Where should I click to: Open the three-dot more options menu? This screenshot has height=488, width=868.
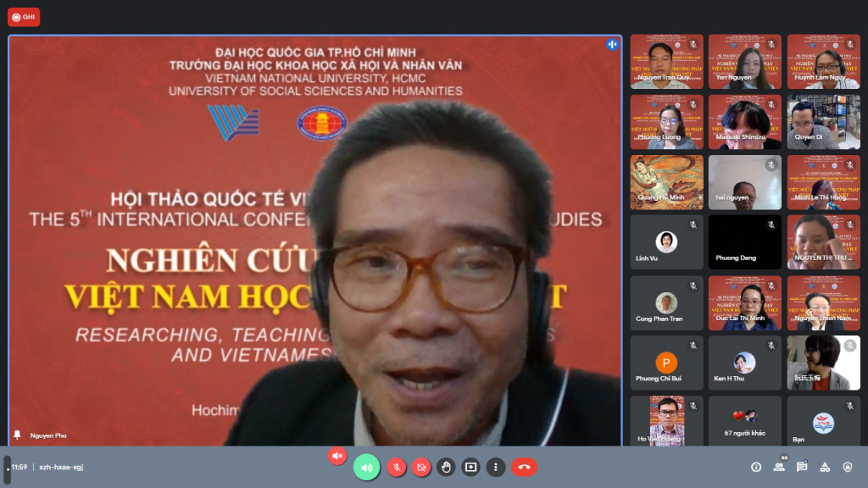[495, 468]
